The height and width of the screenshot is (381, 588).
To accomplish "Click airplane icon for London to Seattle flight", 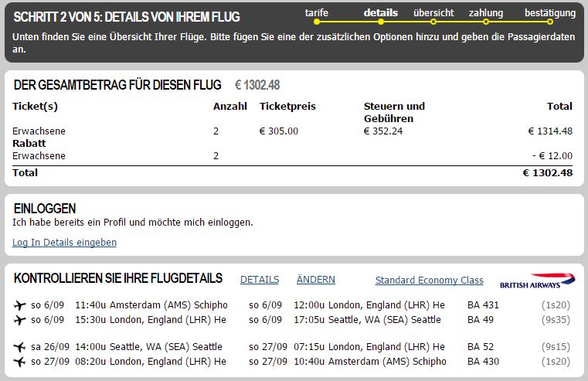I will [19, 320].
